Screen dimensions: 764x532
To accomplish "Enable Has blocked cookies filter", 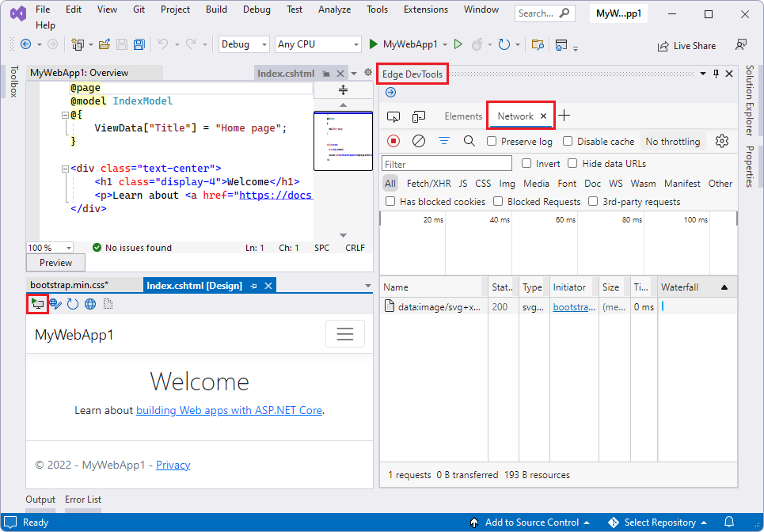I will pos(390,201).
